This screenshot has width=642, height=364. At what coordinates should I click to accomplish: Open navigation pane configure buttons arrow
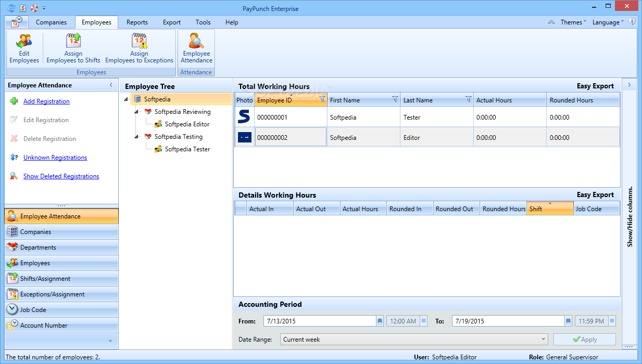pyautogui.click(x=110, y=341)
